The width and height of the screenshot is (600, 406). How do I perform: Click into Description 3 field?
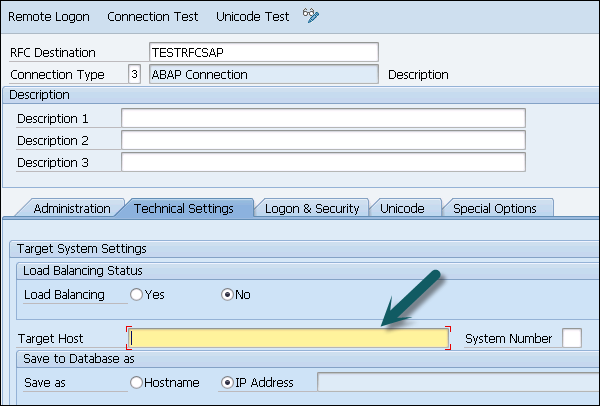pos(323,163)
